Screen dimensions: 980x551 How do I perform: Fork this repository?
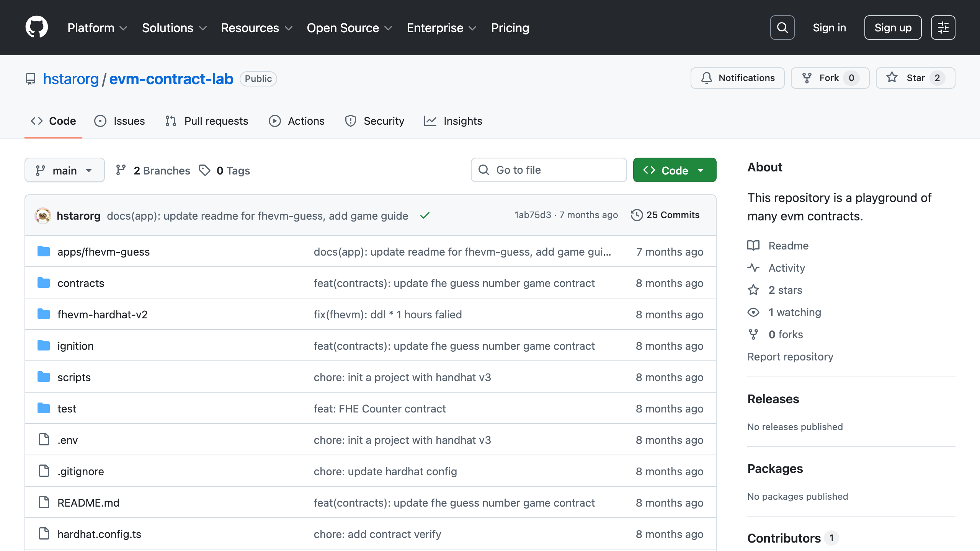[830, 78]
